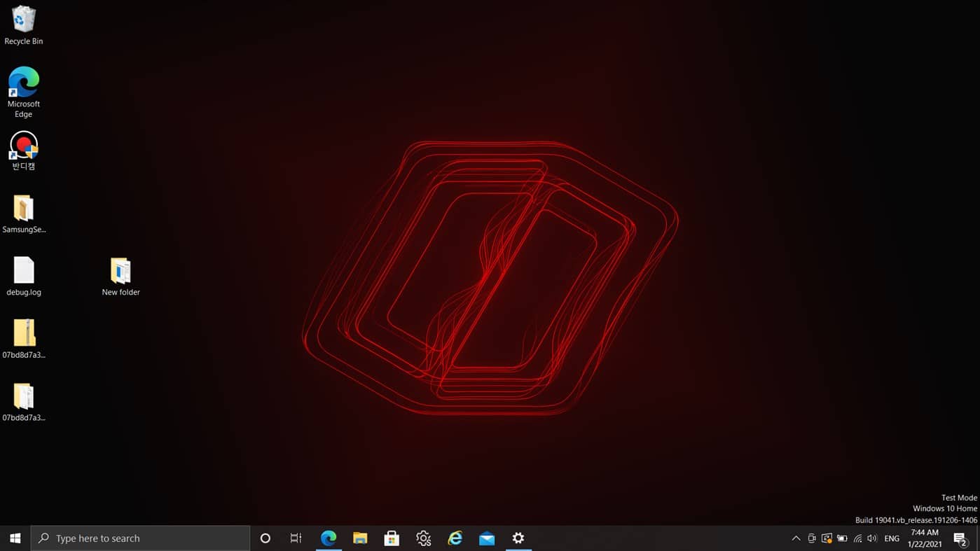This screenshot has width=980, height=551.
Task: Select the zipped 07bd8d7a3... archive icon
Action: point(24,340)
